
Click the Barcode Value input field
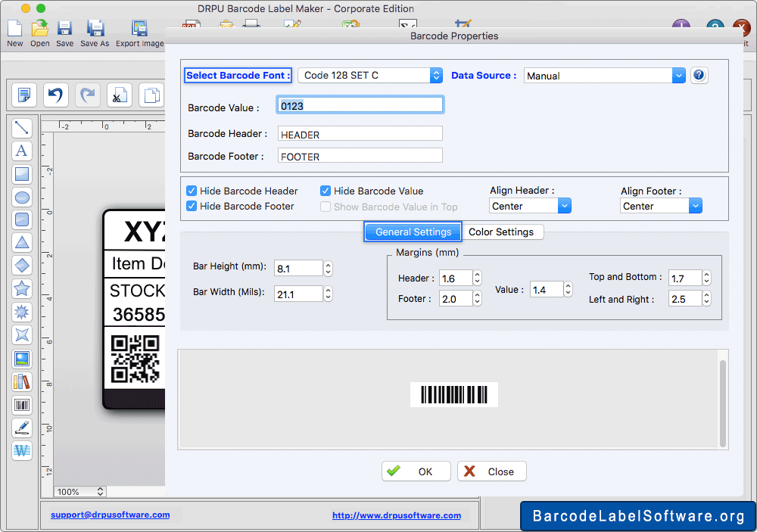[360, 105]
